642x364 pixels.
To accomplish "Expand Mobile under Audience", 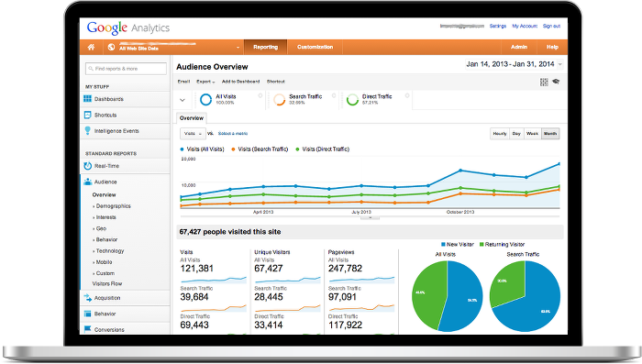I will pyautogui.click(x=103, y=262).
